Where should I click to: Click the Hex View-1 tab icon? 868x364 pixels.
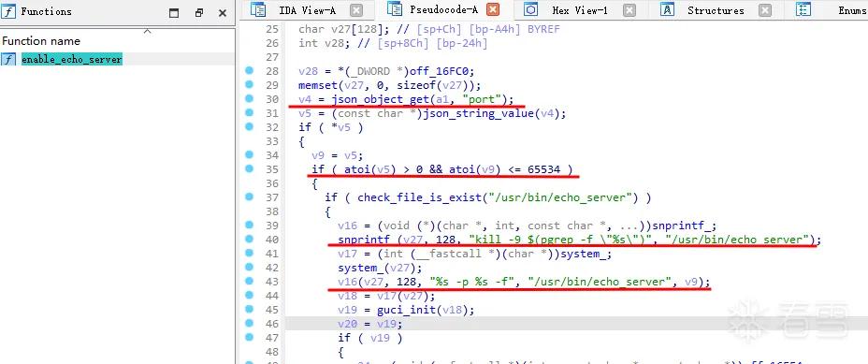[x=531, y=9]
